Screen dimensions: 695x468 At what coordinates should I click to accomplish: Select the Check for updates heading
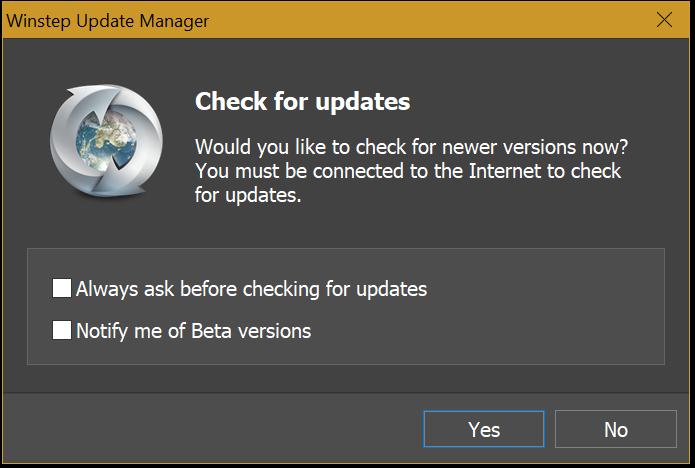tap(302, 101)
